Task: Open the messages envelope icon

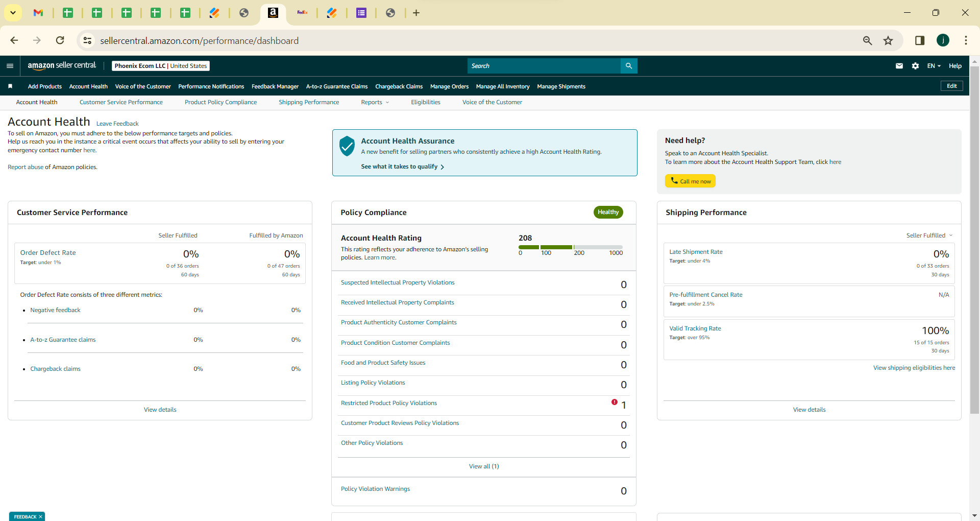Action: pos(899,66)
